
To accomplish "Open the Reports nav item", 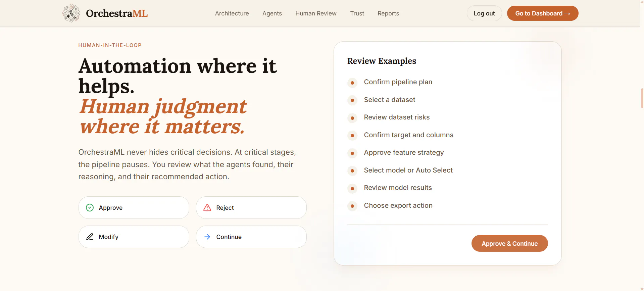I will tap(388, 13).
